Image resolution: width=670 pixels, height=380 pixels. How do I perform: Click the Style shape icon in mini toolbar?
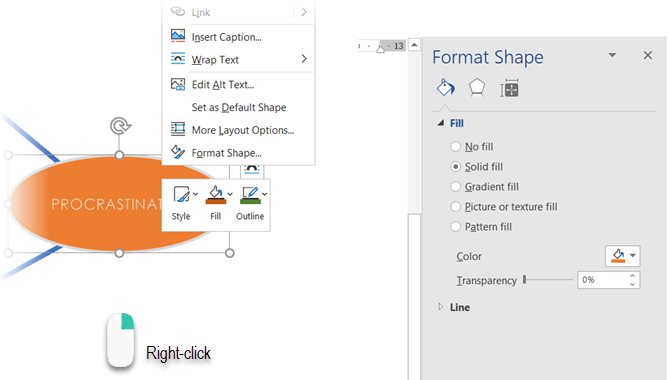[182, 194]
